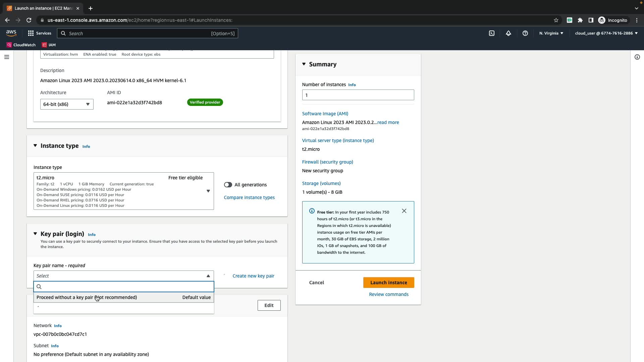The image size is (644, 362).
Task: Click Create new key pair link
Action: 253,276
